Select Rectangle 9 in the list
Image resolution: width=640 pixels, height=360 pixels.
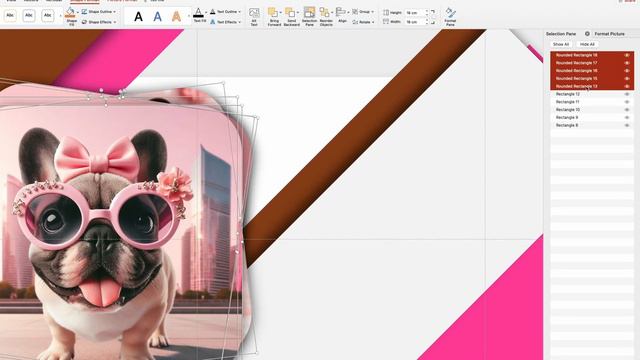click(x=592, y=118)
